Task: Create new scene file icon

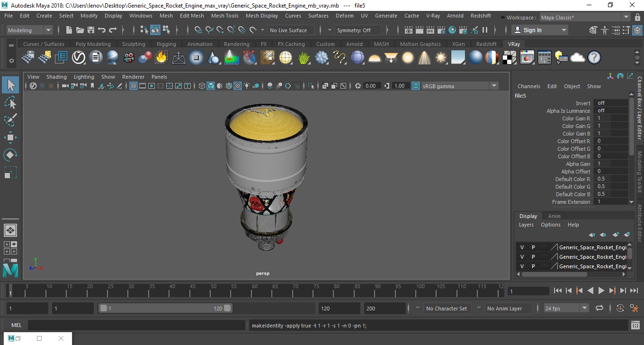Action: [x=69, y=30]
